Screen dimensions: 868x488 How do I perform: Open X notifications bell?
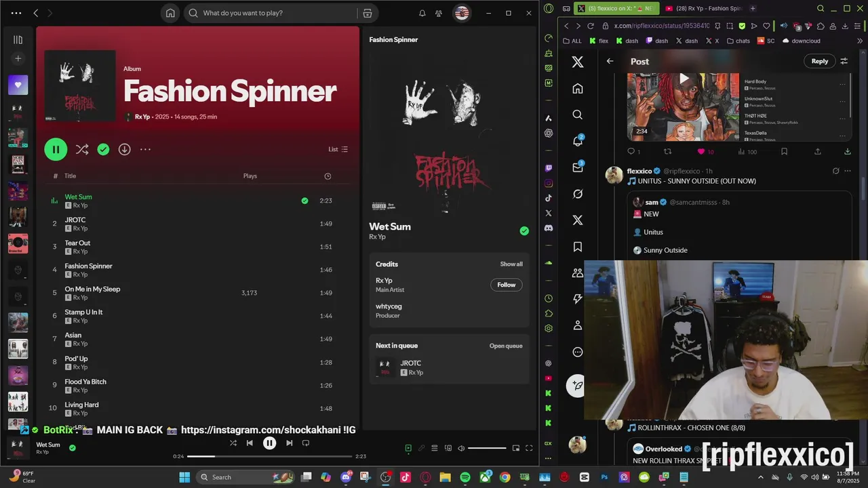click(578, 141)
